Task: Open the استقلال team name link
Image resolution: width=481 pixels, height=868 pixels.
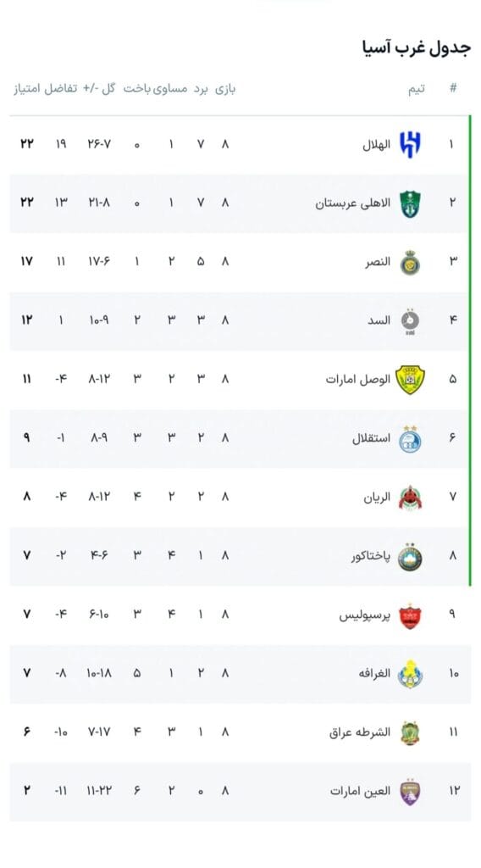Action: point(371,439)
